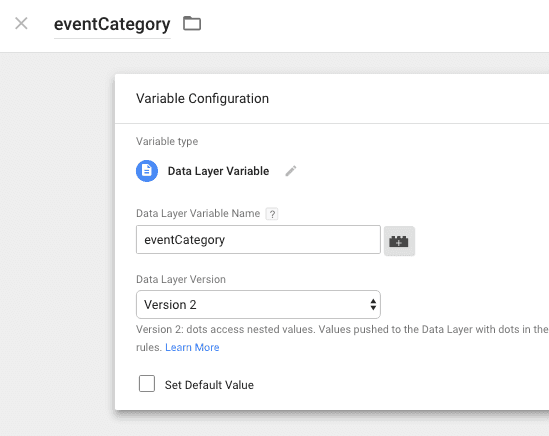Close the variable editor with the X

pyautogui.click(x=21, y=23)
